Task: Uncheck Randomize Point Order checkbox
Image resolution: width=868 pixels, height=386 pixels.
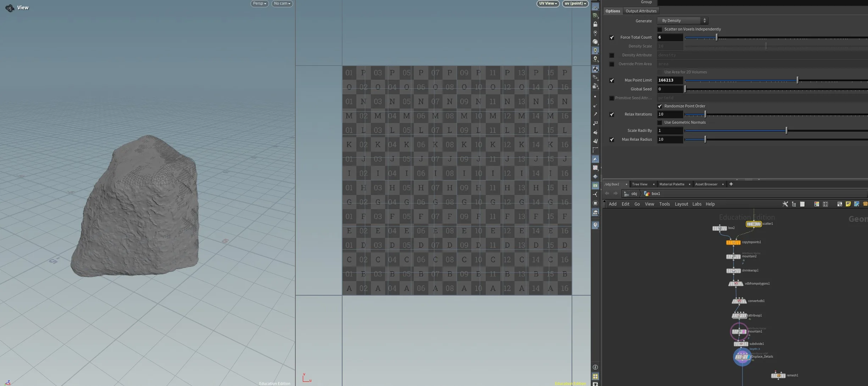Action: [x=660, y=106]
